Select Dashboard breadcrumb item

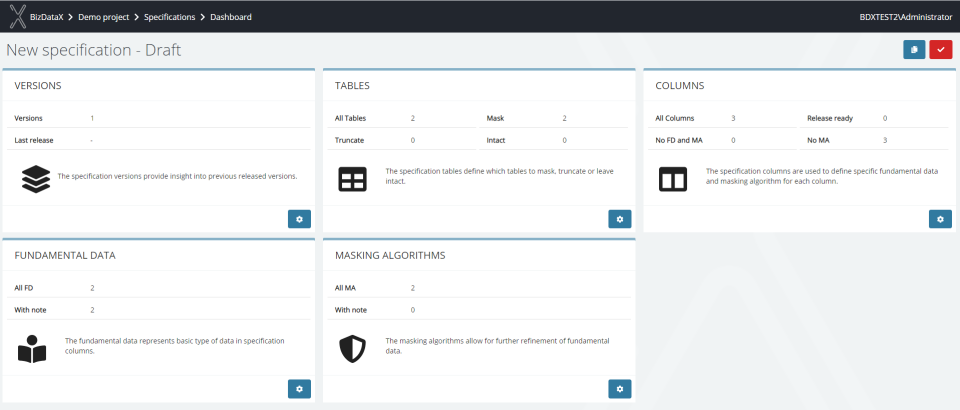point(231,17)
